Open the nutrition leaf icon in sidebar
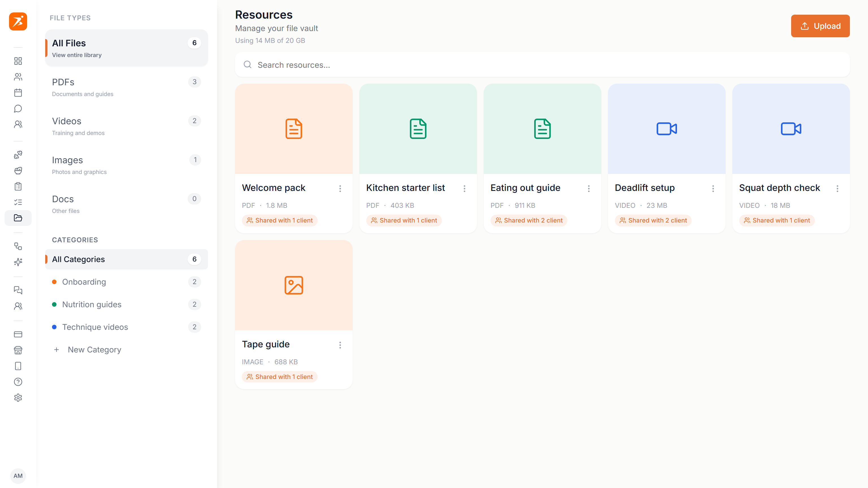 click(x=18, y=170)
